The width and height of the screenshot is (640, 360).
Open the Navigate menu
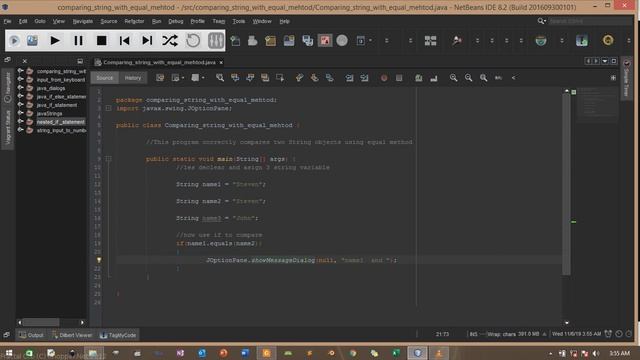pyautogui.click(x=82, y=21)
